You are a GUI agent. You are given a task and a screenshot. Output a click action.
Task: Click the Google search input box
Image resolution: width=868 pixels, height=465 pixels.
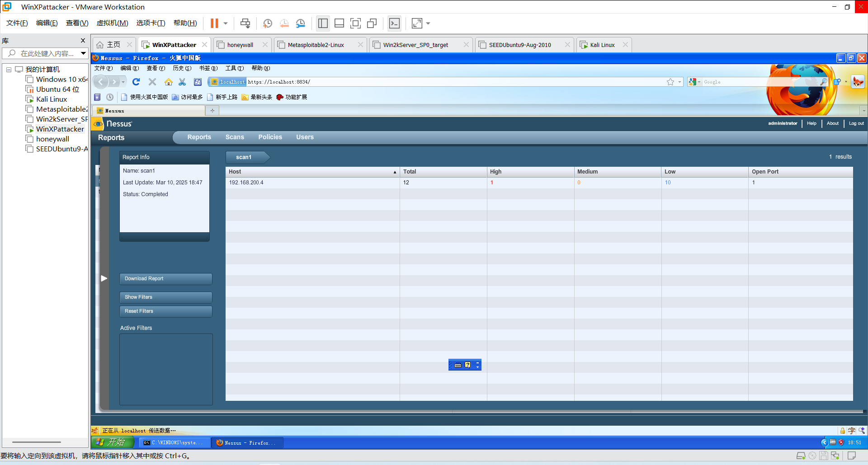pyautogui.click(x=761, y=82)
